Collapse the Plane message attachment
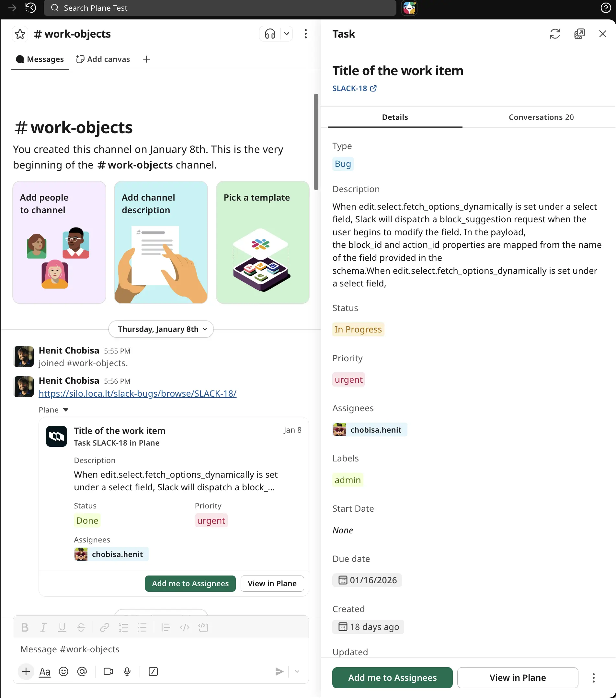The width and height of the screenshot is (616, 698). 66,410
